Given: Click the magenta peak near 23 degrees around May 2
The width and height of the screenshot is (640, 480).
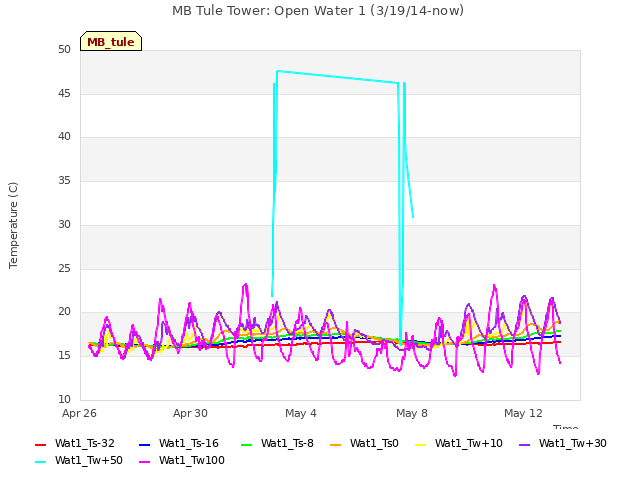Looking at the screenshot, I should click(x=245, y=286).
